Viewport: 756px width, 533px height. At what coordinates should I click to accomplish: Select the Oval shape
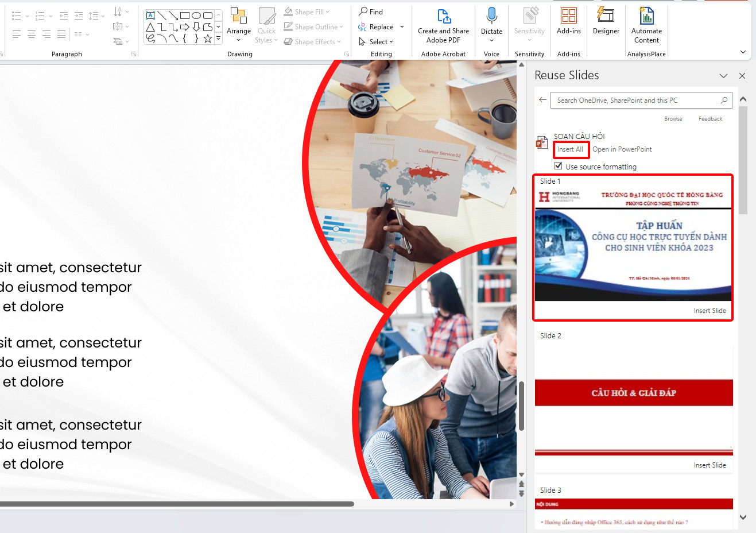196,16
